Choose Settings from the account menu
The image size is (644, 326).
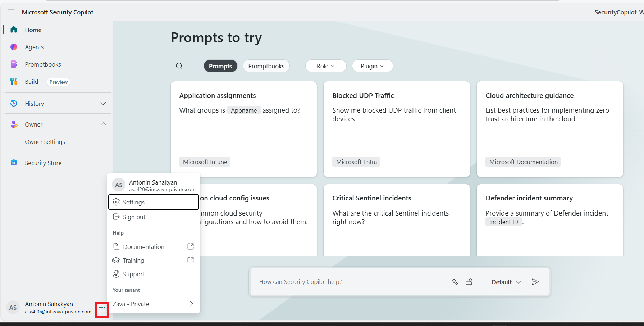point(133,202)
